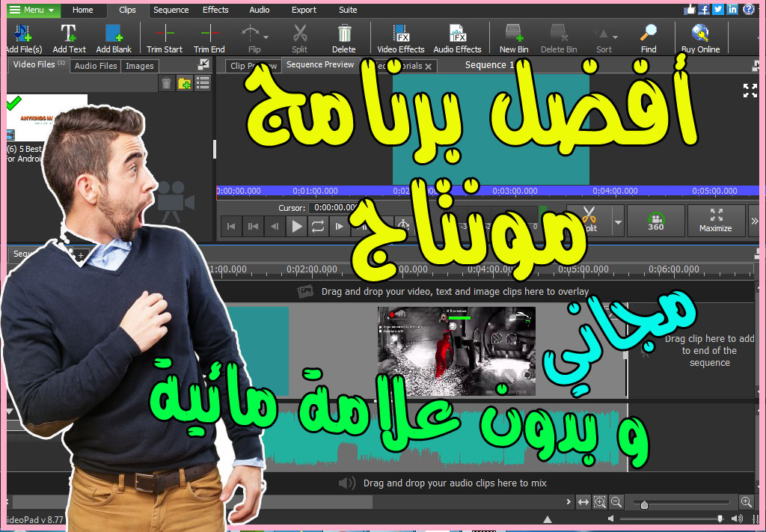Click the Split scissors in the ribbon toolbar
The width and height of the screenshot is (766, 532).
pyautogui.click(x=299, y=38)
